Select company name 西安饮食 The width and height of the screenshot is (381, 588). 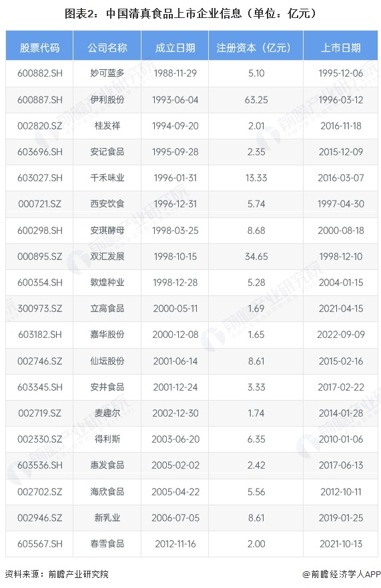(107, 203)
